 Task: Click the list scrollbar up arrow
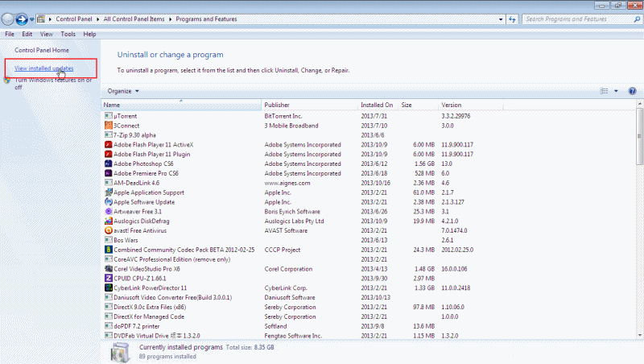coord(639,105)
